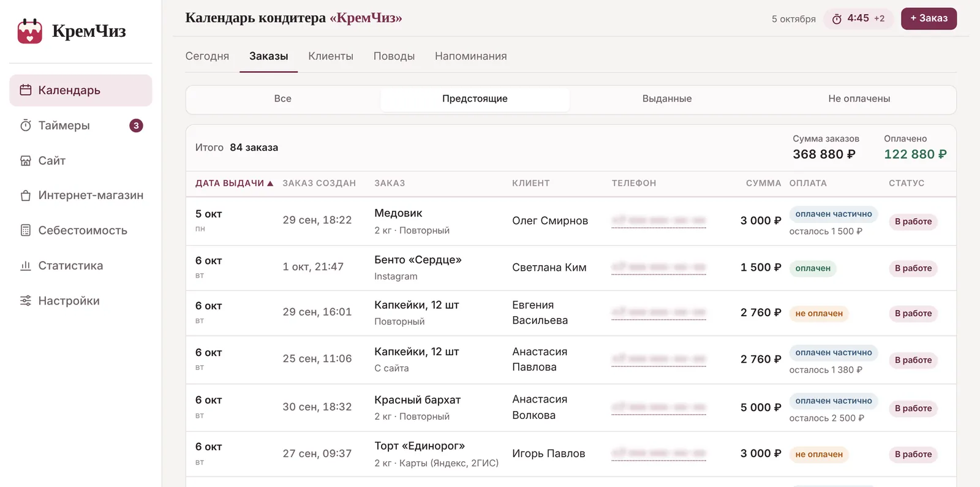Click the stopwatch icon in the 4:45 timer pill

[837, 19]
